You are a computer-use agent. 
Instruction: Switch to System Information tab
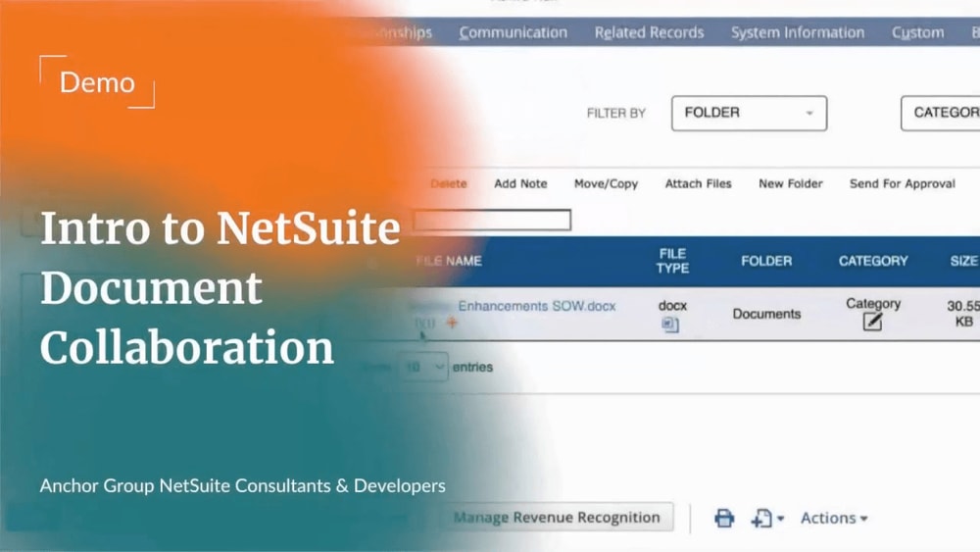point(798,32)
